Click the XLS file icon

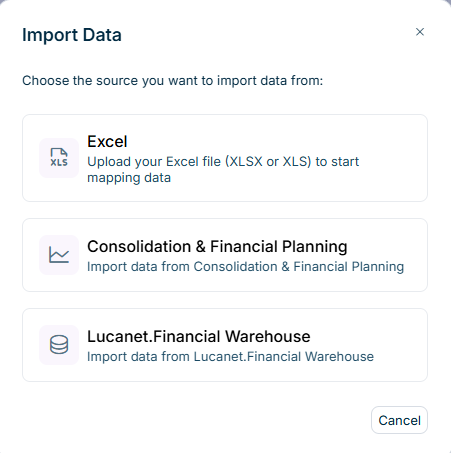59,158
